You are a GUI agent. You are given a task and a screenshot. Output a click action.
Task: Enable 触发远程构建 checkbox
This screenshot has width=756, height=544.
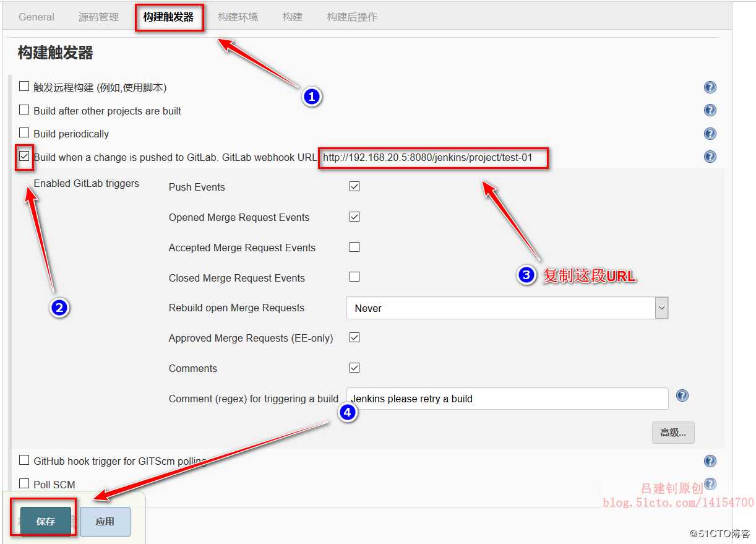tap(24, 87)
